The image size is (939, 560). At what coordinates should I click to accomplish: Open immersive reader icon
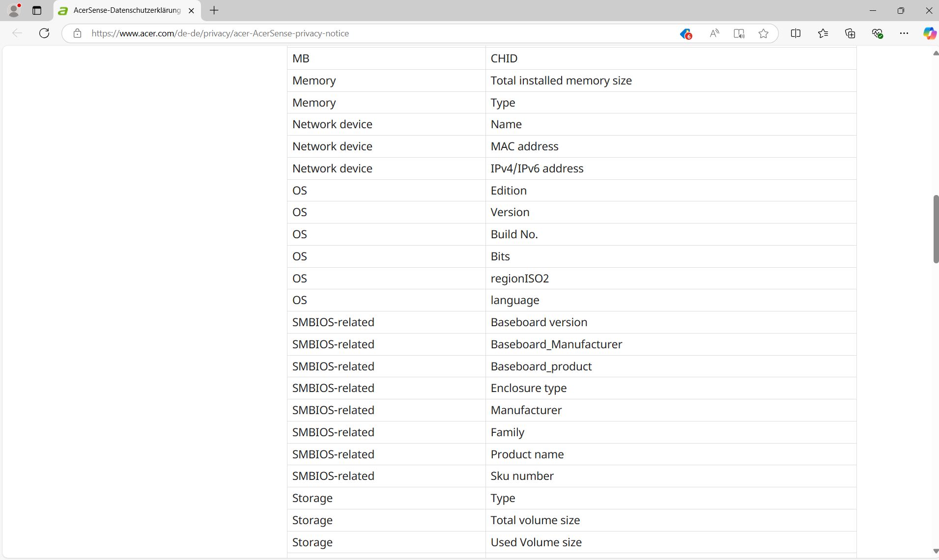pos(739,33)
